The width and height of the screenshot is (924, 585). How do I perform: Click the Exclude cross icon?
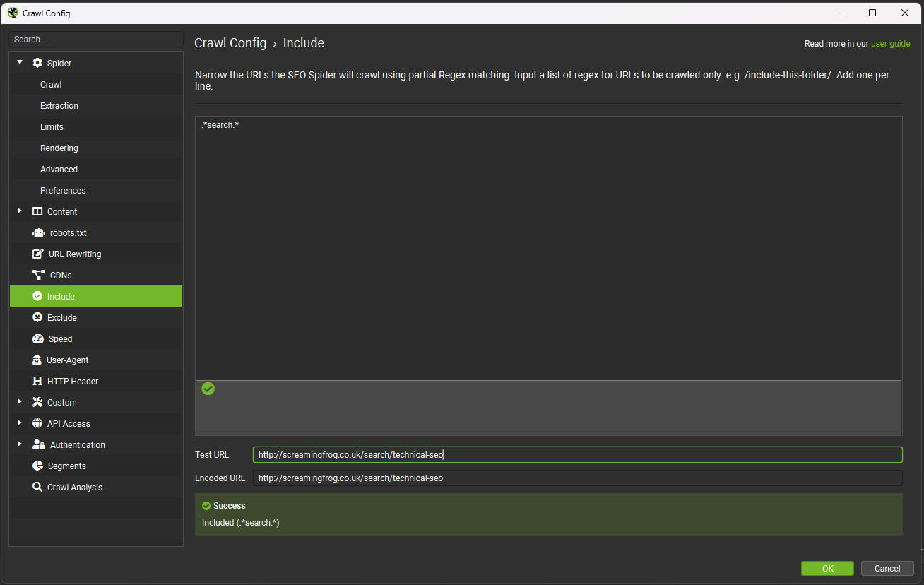(x=38, y=318)
